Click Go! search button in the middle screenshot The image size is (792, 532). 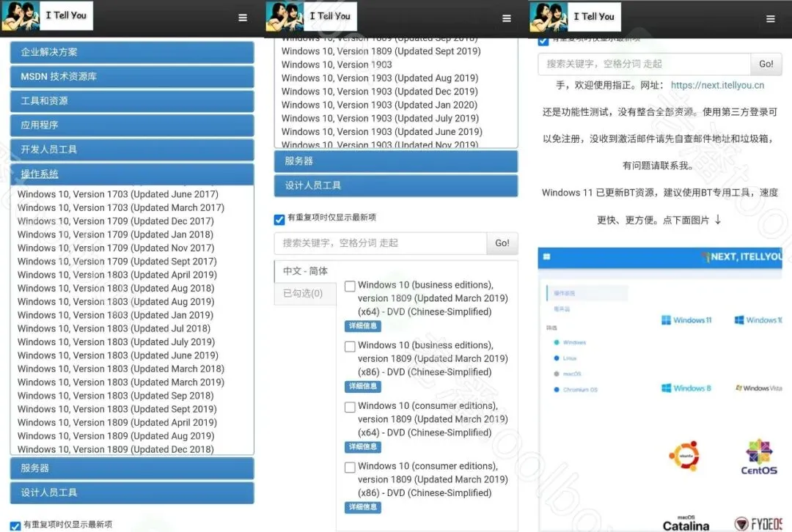click(502, 243)
